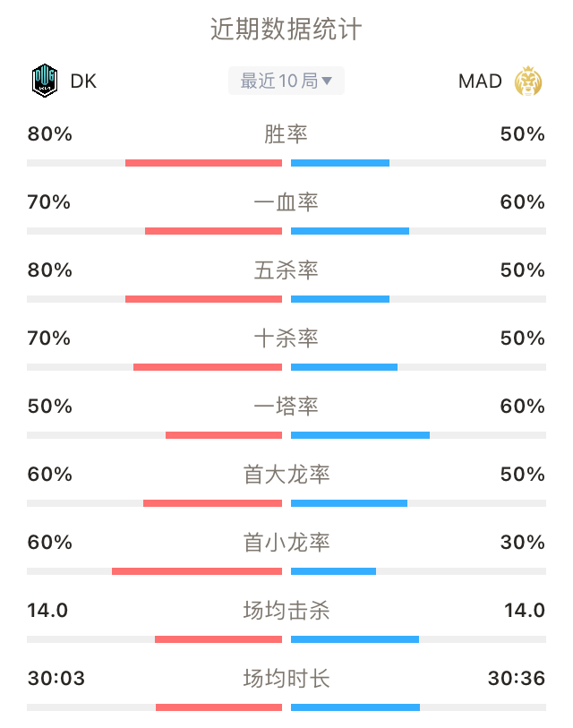Viewport: 573px width, 728px height.
Task: Click the dropdown arrow beside 最近10局
Action: click(327, 81)
